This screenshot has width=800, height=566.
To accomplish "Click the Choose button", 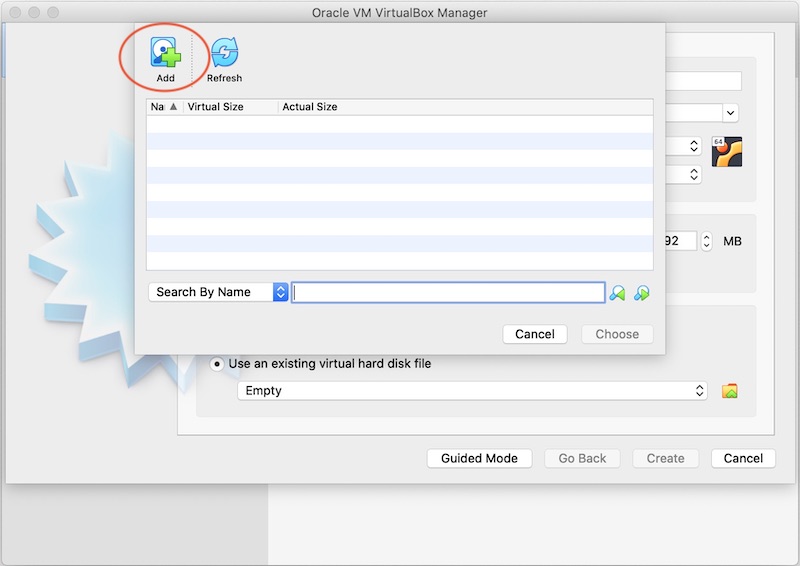I will (x=617, y=334).
